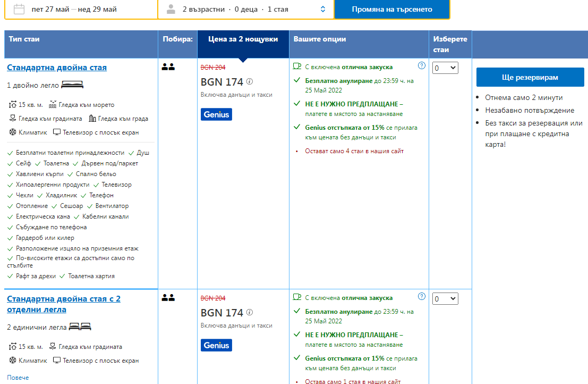Click help question mark in first room options
588x384 pixels.
(422, 66)
